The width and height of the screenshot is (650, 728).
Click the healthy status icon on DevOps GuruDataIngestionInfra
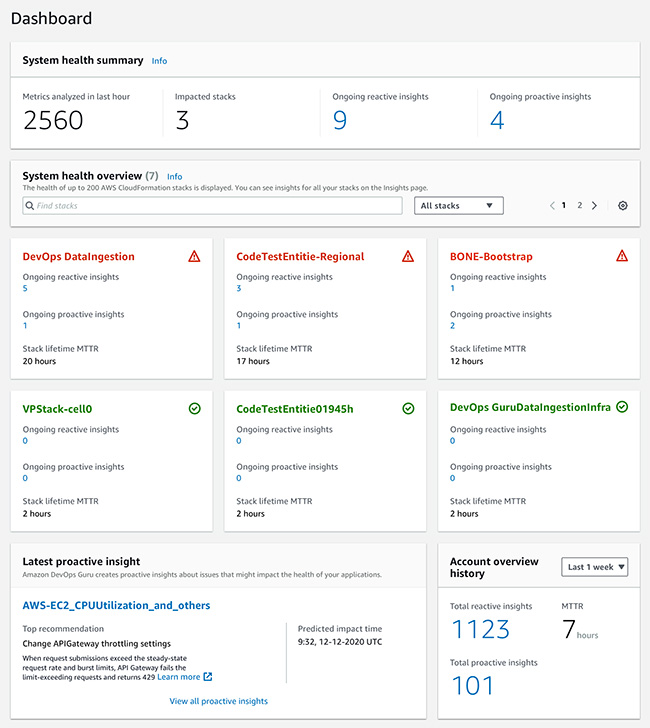pyautogui.click(x=622, y=407)
